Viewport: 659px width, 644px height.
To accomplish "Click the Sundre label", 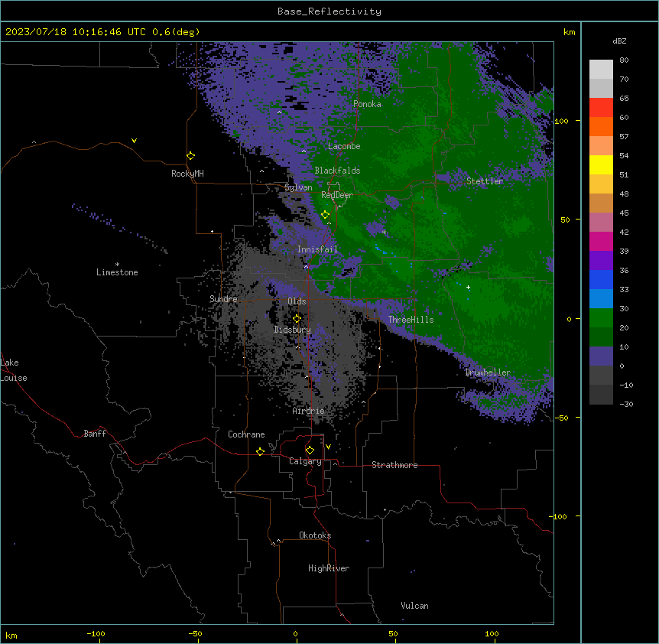I will coord(223,299).
